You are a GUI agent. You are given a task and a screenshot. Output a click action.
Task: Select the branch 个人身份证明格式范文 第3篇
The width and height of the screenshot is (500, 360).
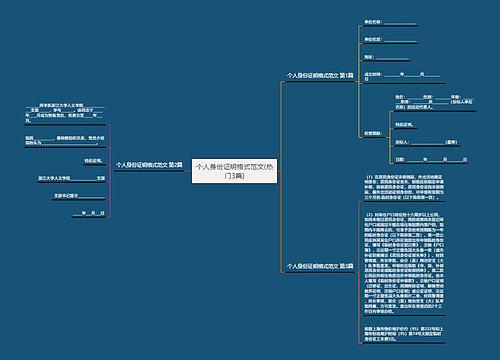[x=320, y=266]
